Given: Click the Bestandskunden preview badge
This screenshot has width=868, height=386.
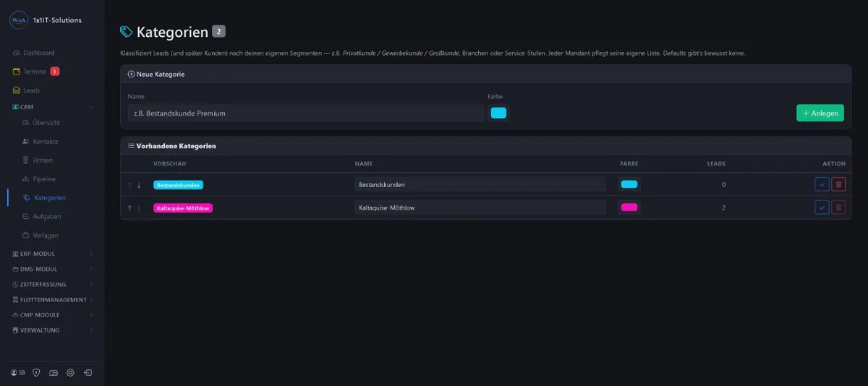Looking at the screenshot, I should click(x=178, y=185).
